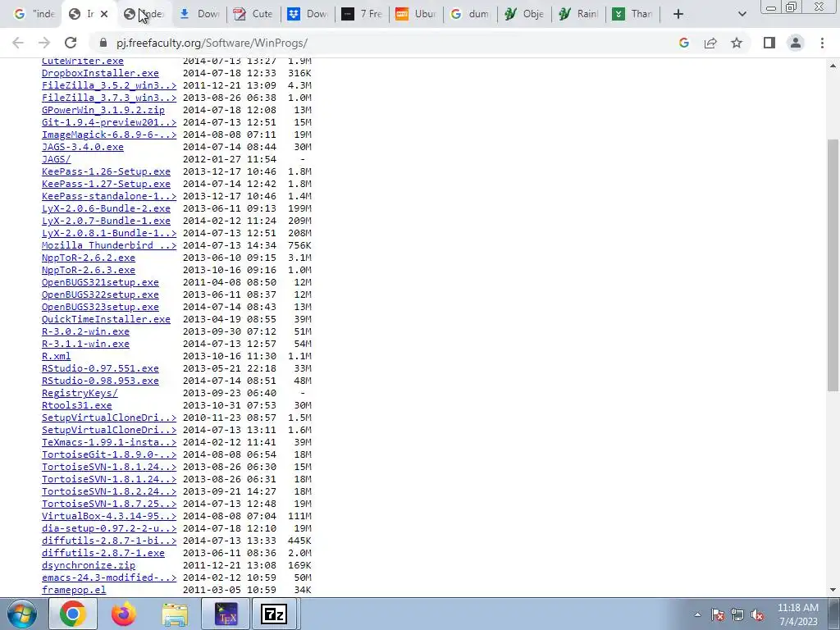
Task: Open the emacs-24.3-modified link
Action: click(x=109, y=578)
